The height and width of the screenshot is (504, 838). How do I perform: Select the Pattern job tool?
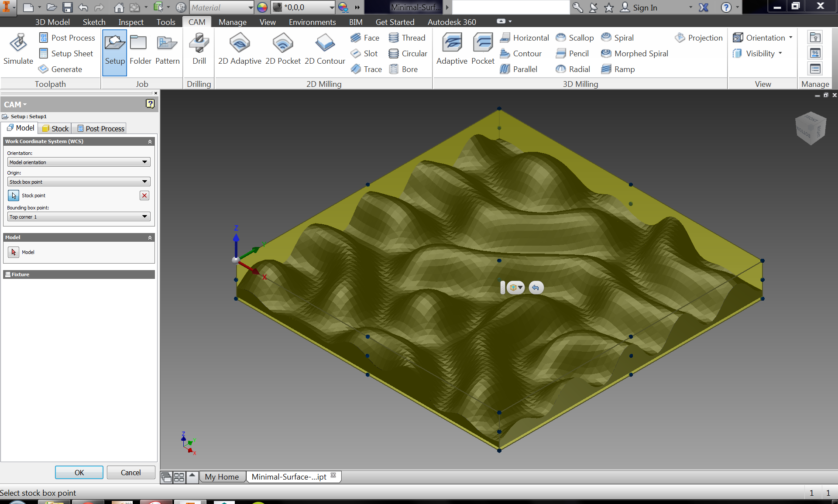168,49
